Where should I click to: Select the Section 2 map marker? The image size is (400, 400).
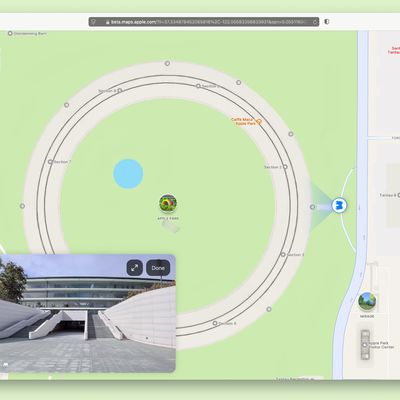click(285, 167)
